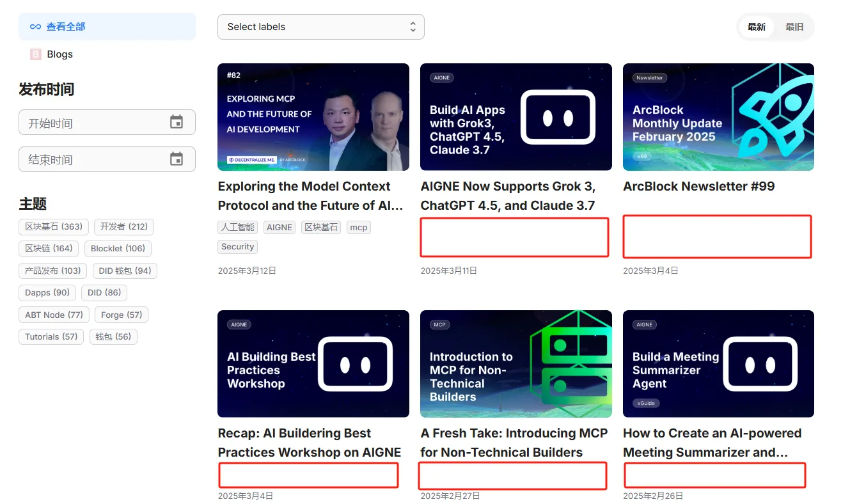Click the date 2025年3月11日

tap(449, 271)
